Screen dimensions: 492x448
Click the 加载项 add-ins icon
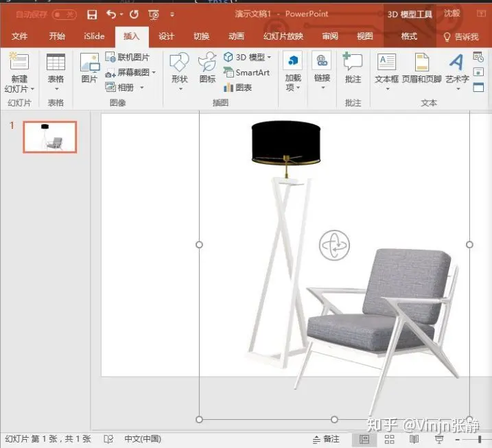point(292,60)
